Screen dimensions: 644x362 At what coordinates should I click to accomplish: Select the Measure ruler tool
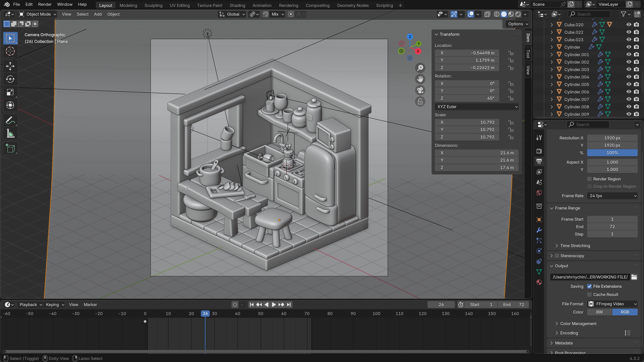[10, 134]
